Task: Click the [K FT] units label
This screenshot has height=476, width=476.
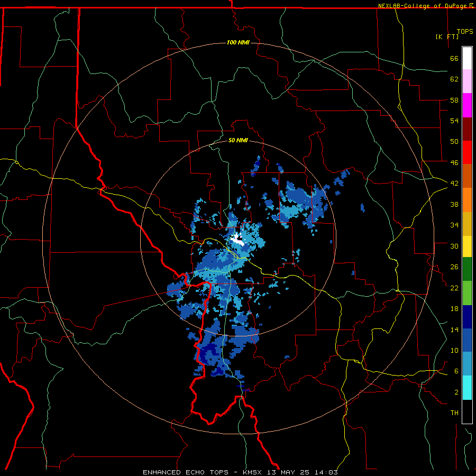Action: coord(447,36)
